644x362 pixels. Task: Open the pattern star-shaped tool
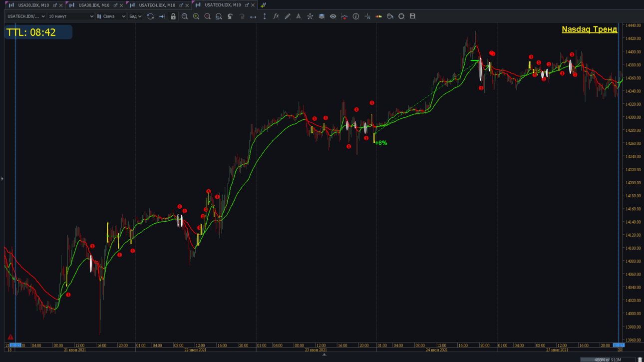tap(310, 16)
